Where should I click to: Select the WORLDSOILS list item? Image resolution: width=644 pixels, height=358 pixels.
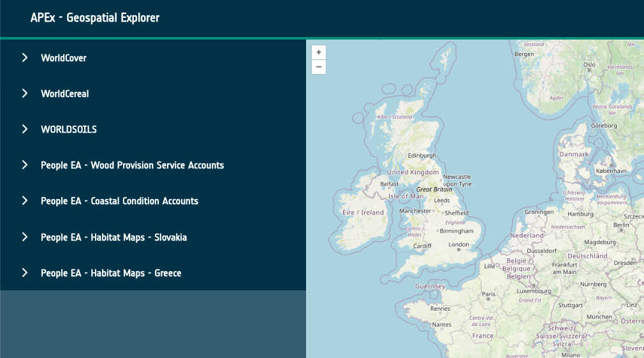[69, 130]
